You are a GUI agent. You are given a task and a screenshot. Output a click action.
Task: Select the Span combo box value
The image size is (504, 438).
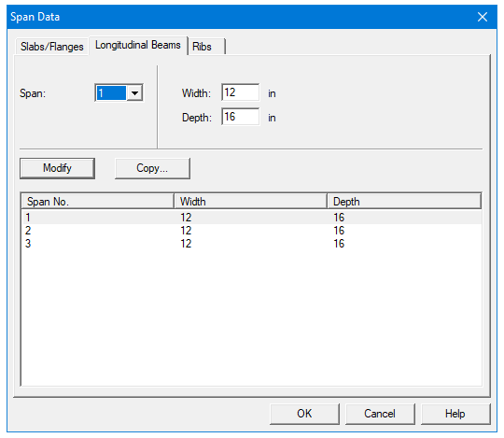[x=111, y=93]
